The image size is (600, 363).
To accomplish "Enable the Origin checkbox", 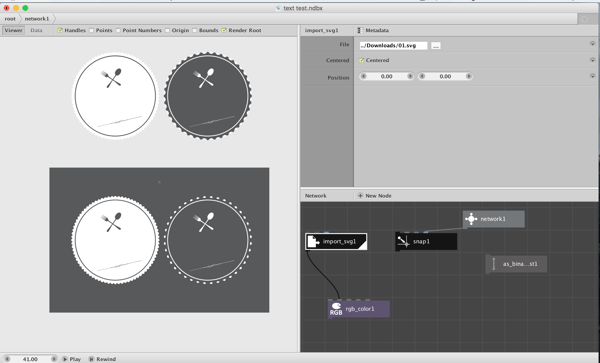I will tap(167, 30).
